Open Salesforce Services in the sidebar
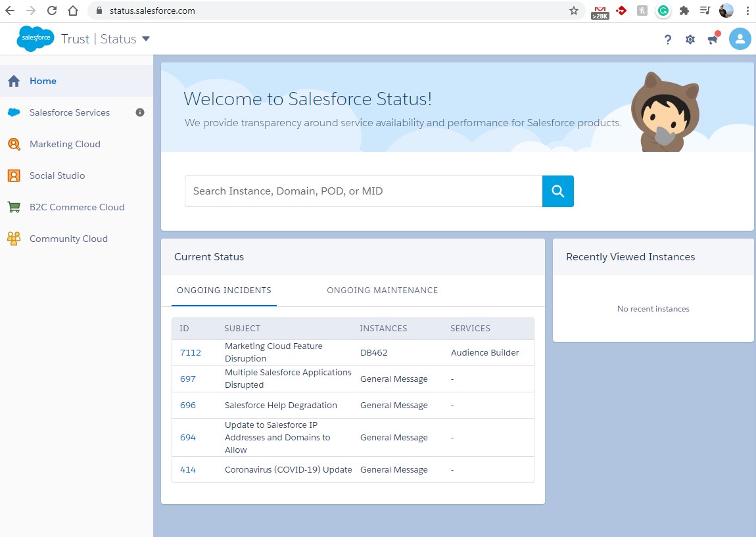Viewport: 756px width, 537px height. 70,112
